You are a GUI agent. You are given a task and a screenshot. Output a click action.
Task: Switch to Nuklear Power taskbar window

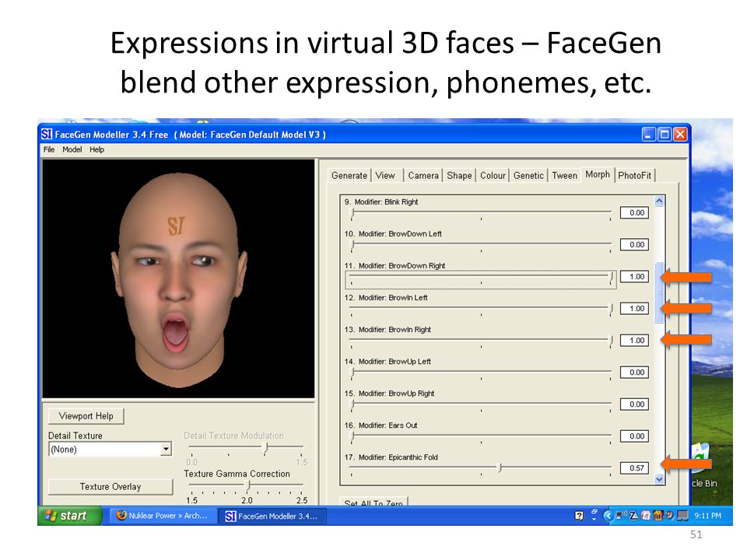tap(163, 516)
